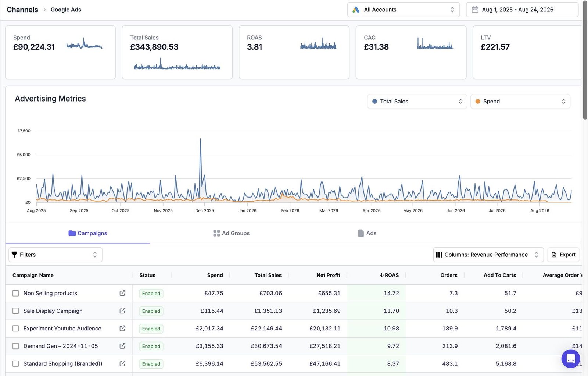Click the orange Spend color dot
The width and height of the screenshot is (588, 376).
pos(478,102)
